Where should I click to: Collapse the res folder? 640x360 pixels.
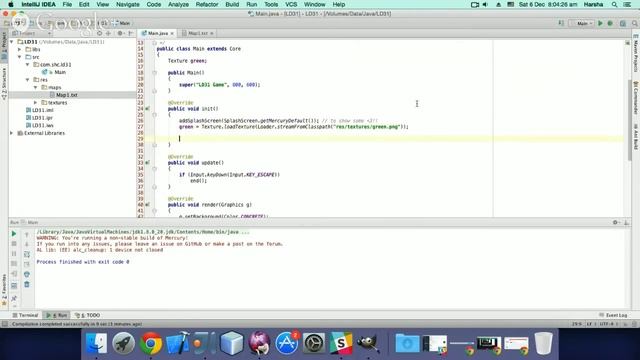click(28, 80)
